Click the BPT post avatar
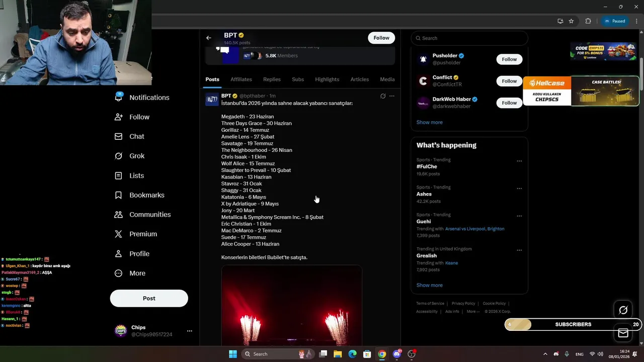The image size is (644, 362). click(212, 99)
